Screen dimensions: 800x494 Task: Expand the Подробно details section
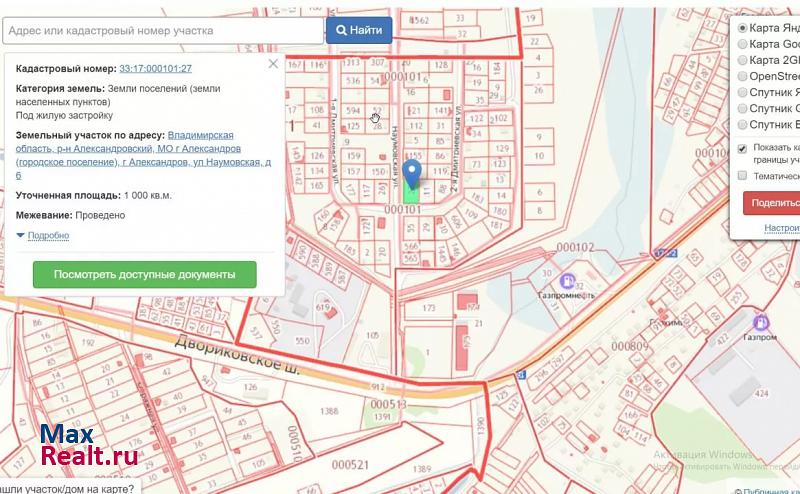[x=43, y=236]
